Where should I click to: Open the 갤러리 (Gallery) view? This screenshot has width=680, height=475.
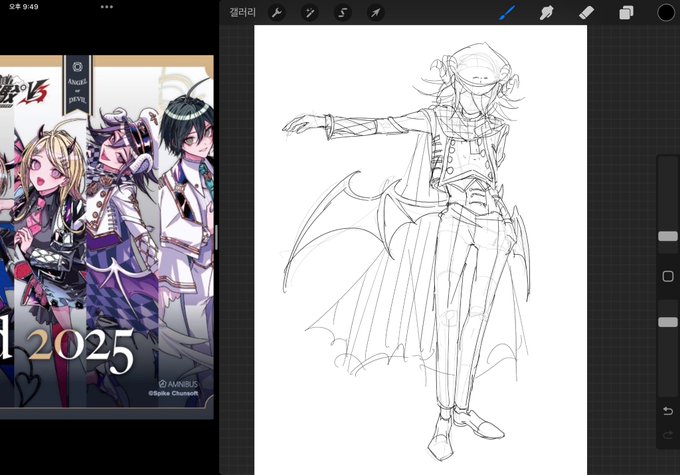pyautogui.click(x=242, y=13)
